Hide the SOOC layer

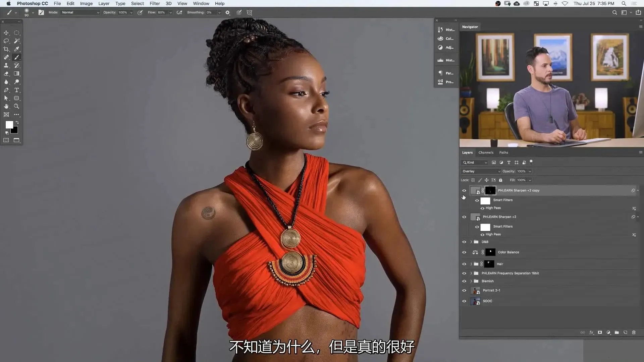pos(464,301)
